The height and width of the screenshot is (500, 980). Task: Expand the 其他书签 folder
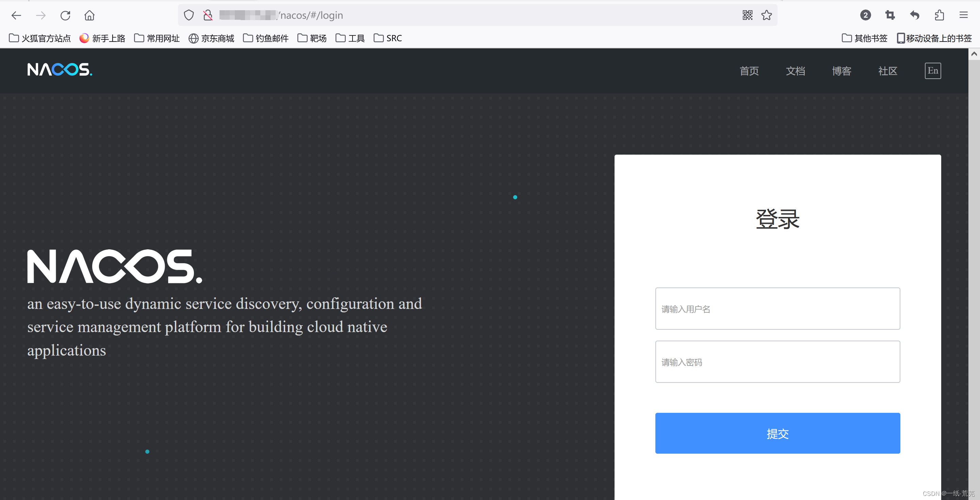tap(864, 38)
